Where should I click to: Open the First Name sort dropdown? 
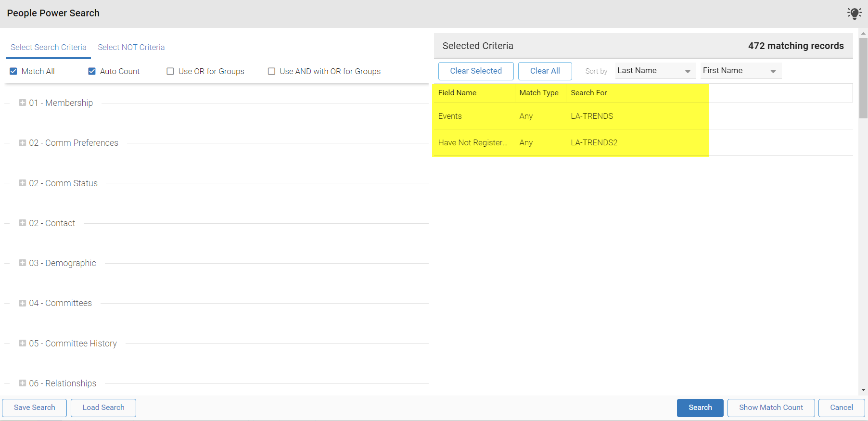741,71
